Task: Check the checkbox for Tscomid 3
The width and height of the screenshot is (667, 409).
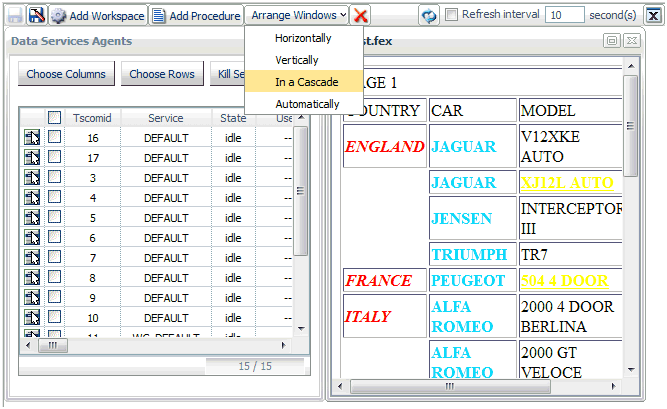Action: [x=54, y=177]
